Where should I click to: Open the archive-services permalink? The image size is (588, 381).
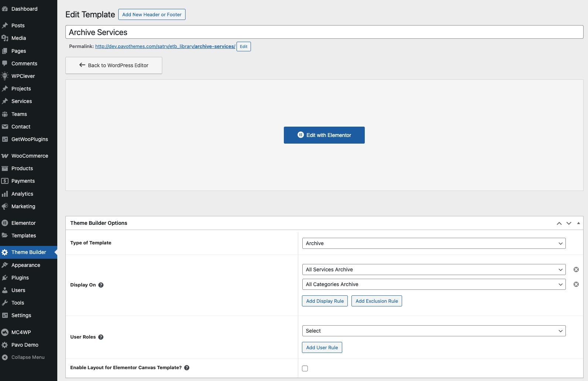[165, 47]
